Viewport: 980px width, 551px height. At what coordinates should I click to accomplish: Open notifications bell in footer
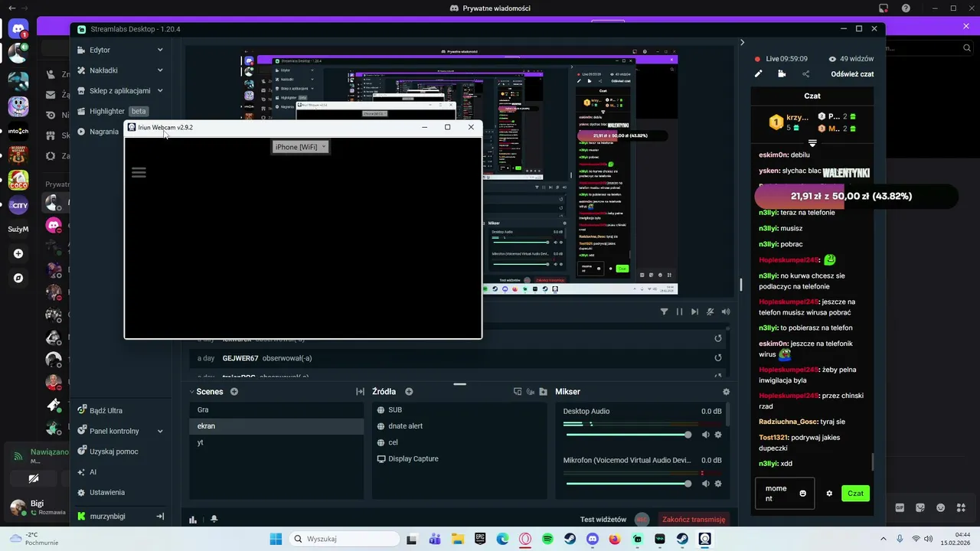[x=214, y=519]
